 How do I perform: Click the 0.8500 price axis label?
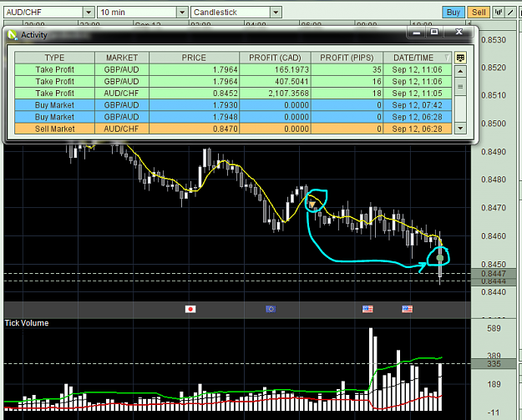[x=494, y=124]
